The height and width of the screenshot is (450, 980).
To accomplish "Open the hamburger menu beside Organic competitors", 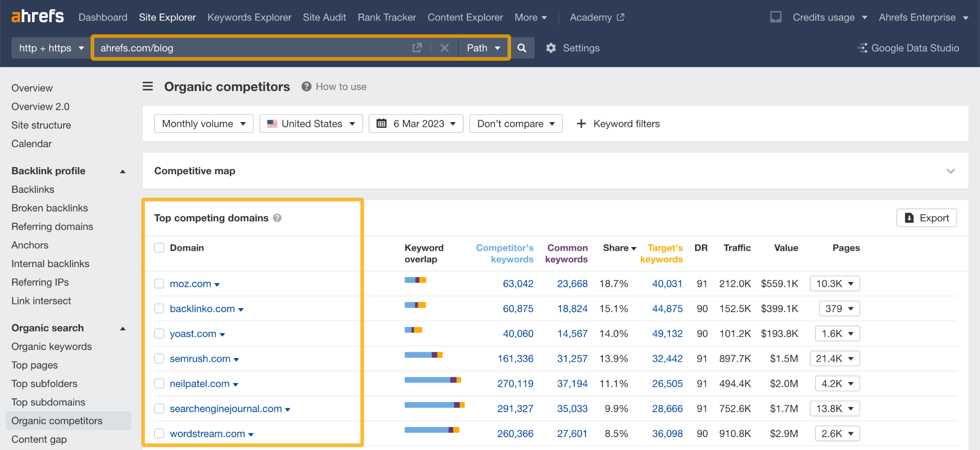I will pos(147,86).
